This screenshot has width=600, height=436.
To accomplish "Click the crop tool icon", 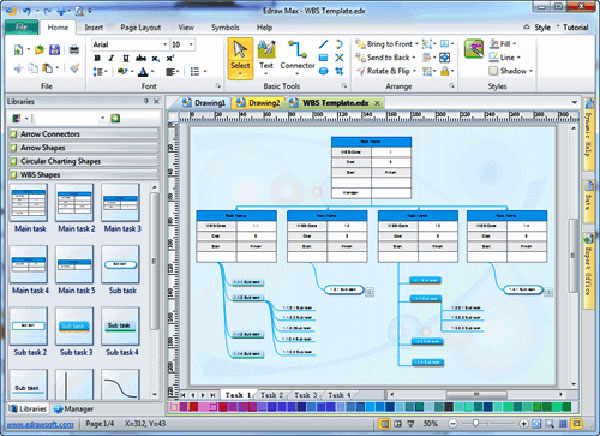I will tap(339, 71).
